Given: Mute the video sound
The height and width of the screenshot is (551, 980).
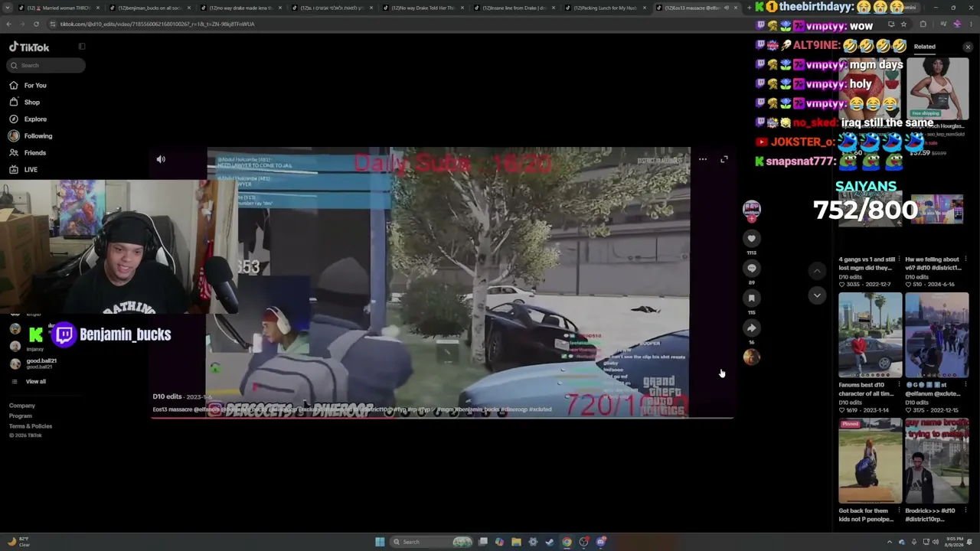Looking at the screenshot, I should [161, 159].
